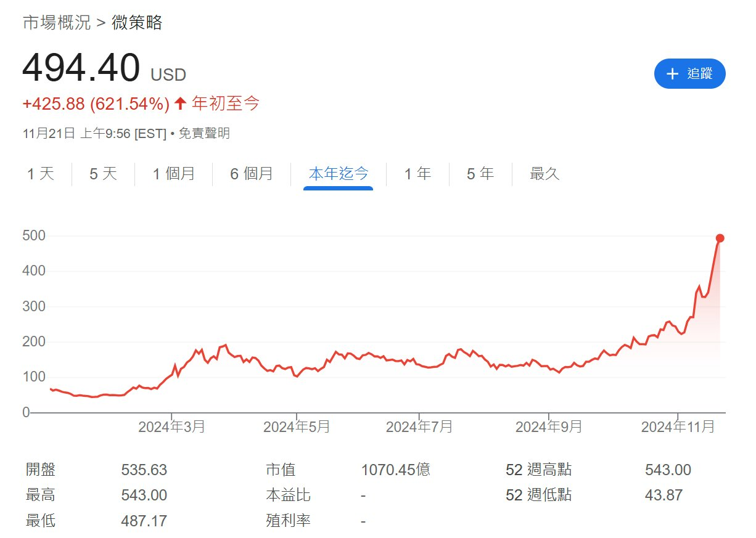The image size is (756, 538).
Task: Switch to the 1 天 range tab
Action: pos(41,174)
